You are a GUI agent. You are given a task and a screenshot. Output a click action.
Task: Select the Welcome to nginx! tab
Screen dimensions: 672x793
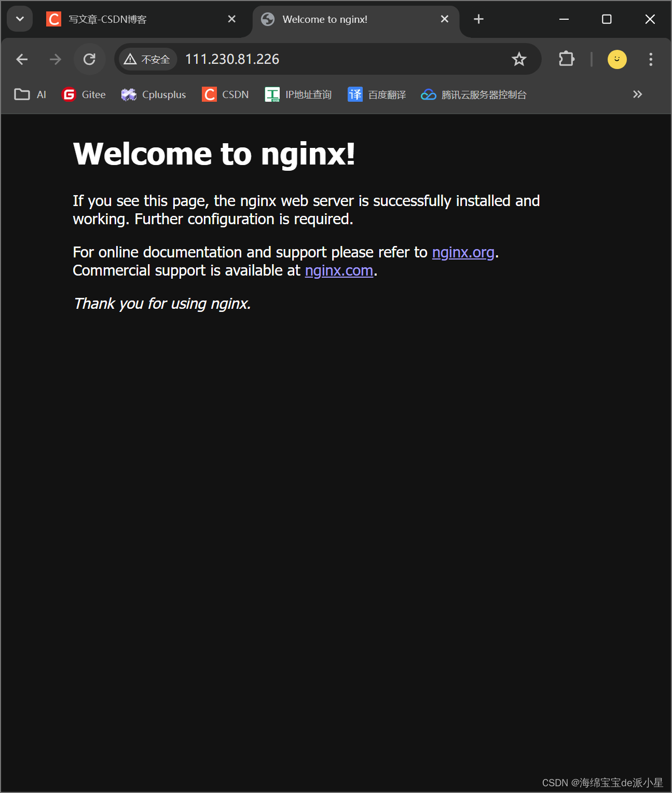355,19
